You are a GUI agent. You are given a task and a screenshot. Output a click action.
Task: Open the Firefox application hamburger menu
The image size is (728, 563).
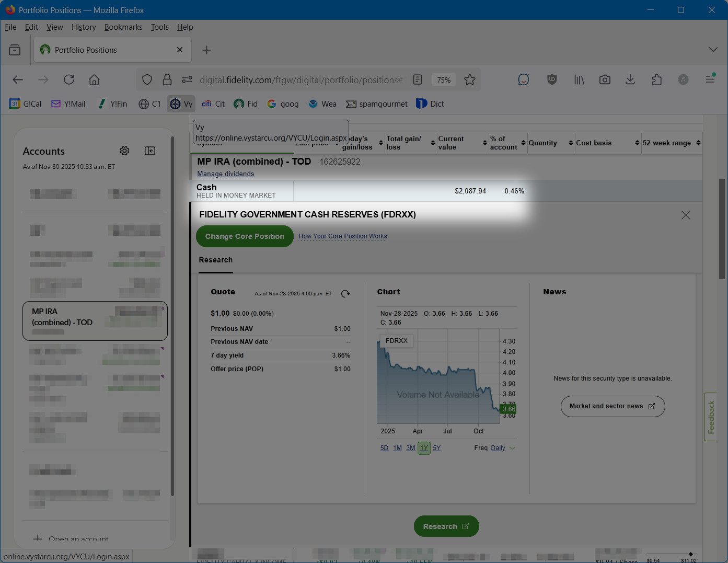[x=710, y=79]
